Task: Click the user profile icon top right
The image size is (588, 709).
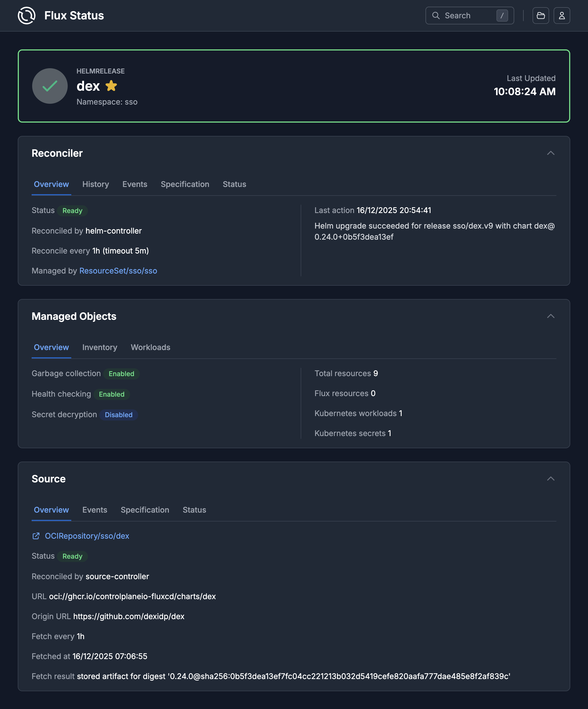Action: (x=562, y=15)
